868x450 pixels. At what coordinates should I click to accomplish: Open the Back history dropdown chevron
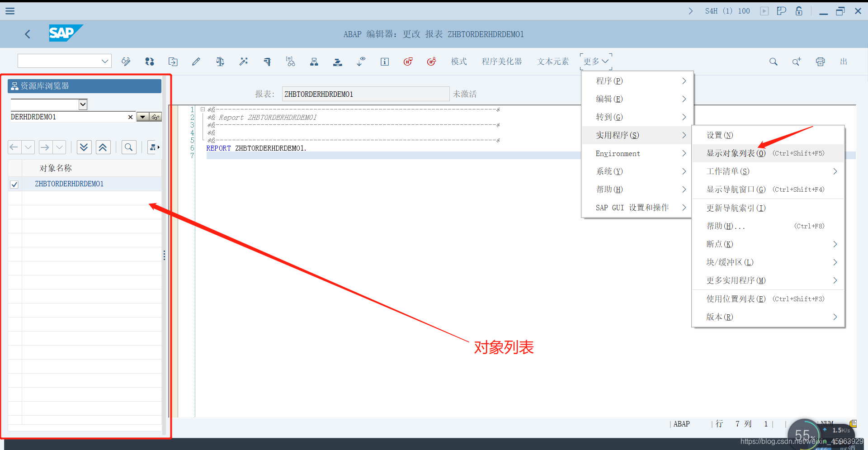pos(28,147)
